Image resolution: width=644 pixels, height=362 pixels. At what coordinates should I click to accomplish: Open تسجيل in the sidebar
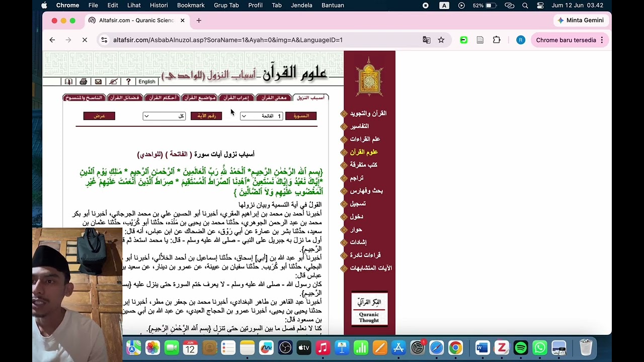tap(358, 204)
